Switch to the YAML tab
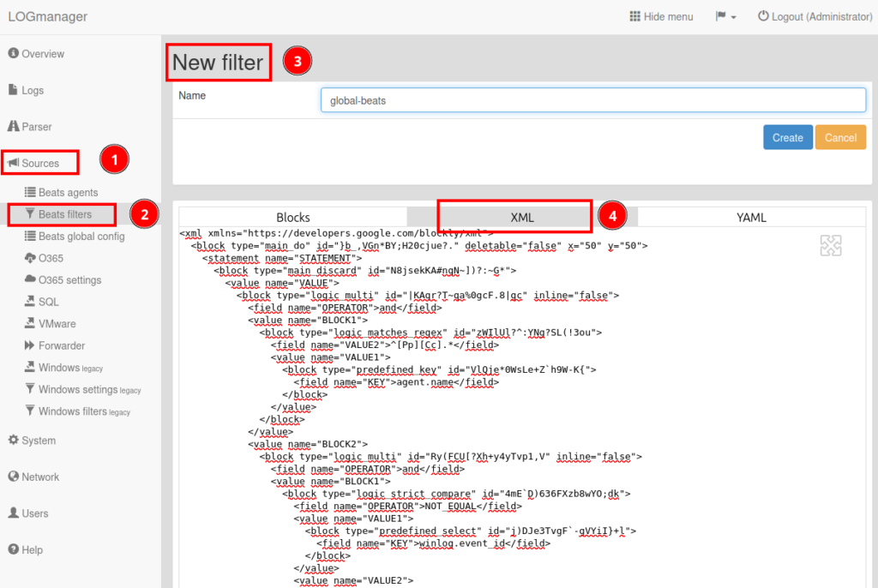The width and height of the screenshot is (878, 588). pyautogui.click(x=751, y=217)
